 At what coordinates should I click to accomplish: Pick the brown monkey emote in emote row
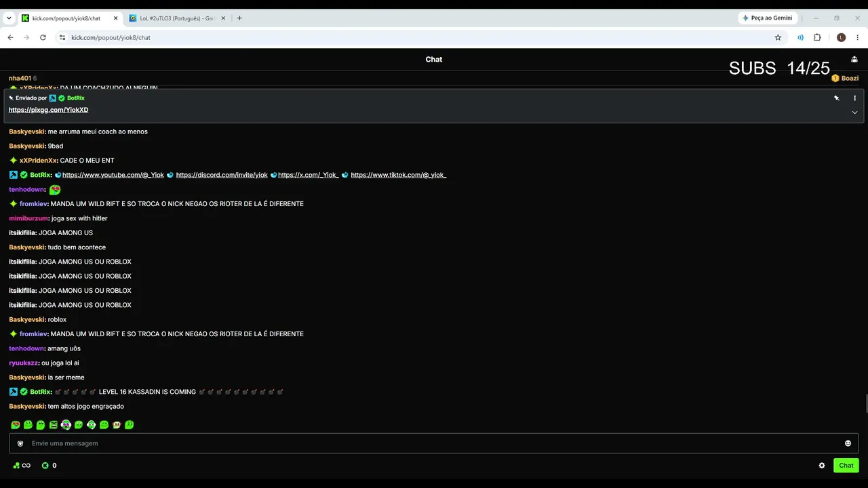click(117, 425)
